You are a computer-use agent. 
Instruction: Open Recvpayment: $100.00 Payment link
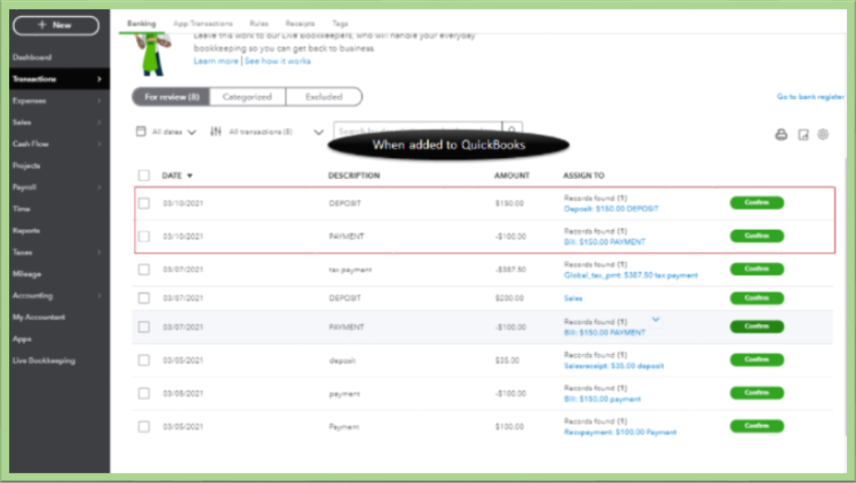pos(620,432)
